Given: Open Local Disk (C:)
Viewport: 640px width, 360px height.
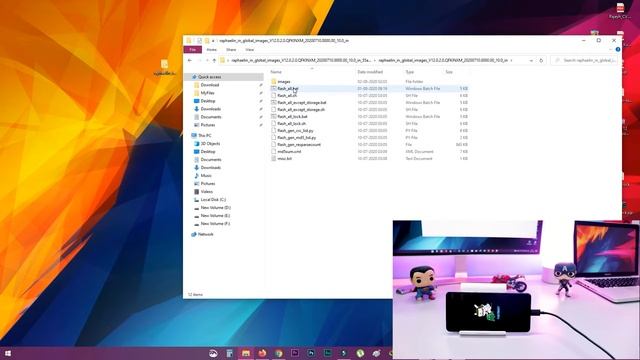Looking at the screenshot, I should (213, 200).
